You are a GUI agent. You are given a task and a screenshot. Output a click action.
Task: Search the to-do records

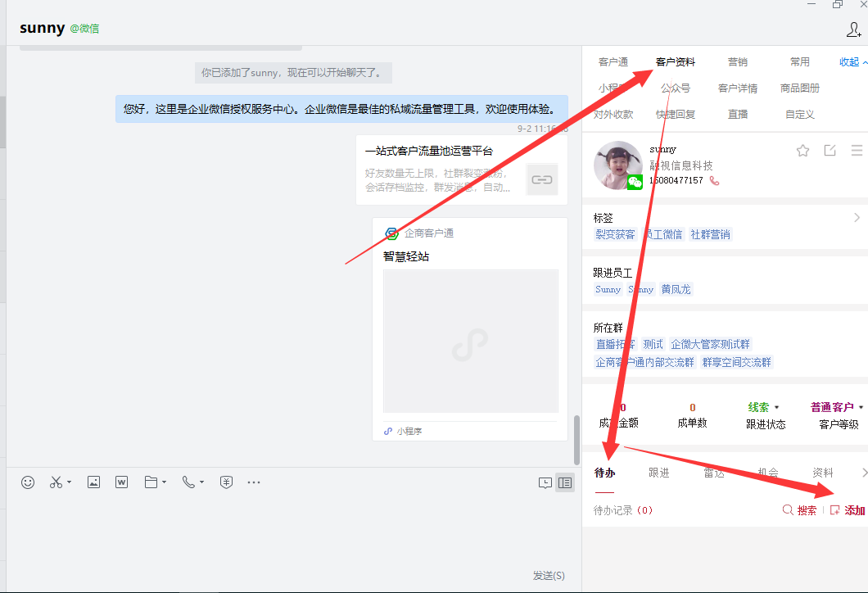[799, 510]
